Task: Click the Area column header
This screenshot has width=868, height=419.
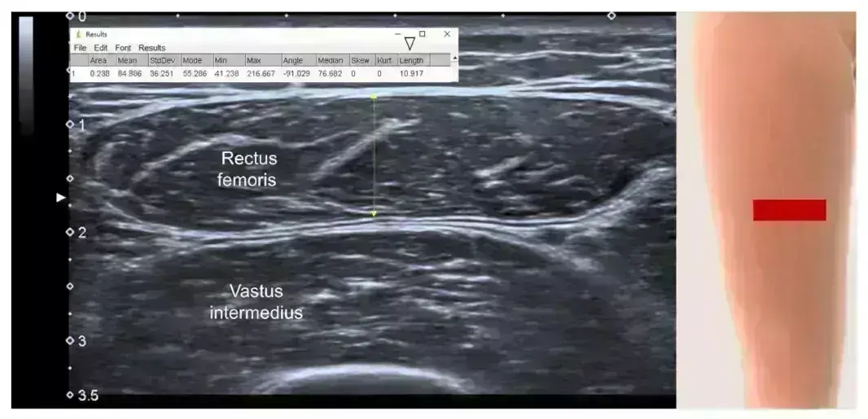Action: click(x=99, y=60)
